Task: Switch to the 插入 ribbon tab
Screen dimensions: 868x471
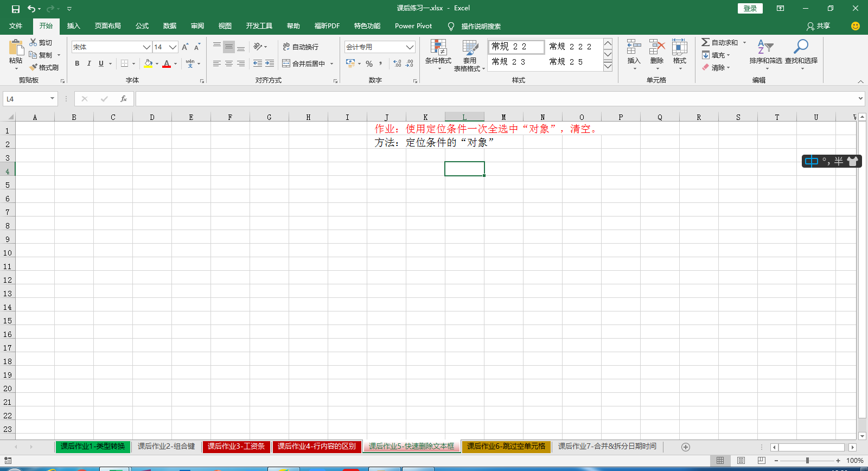Action: (x=73, y=26)
